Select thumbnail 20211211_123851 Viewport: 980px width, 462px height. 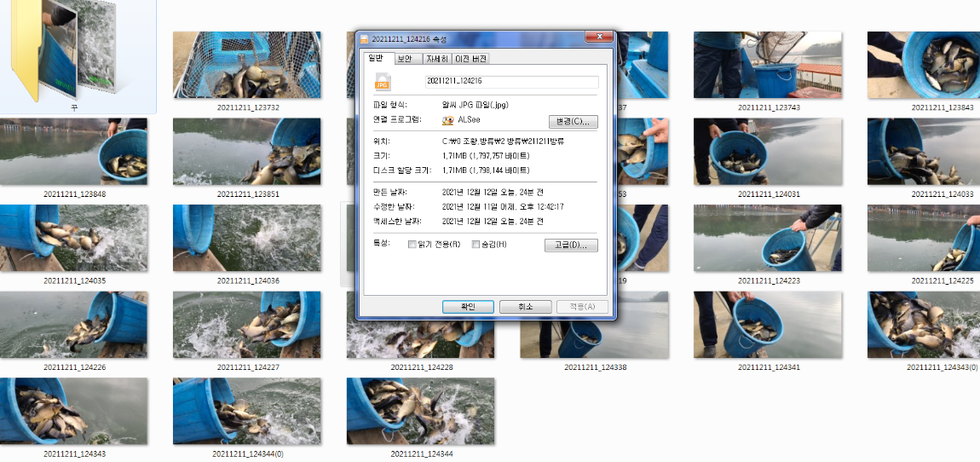click(x=247, y=151)
